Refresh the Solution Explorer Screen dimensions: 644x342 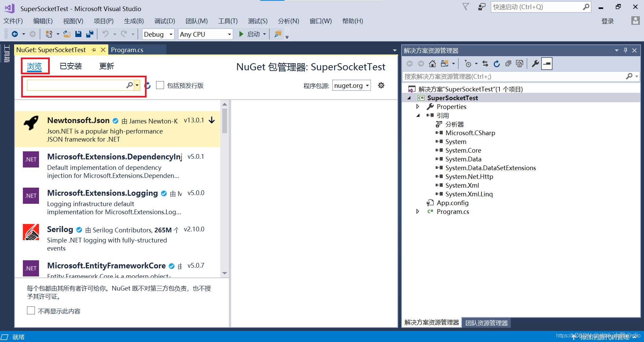[x=497, y=63]
